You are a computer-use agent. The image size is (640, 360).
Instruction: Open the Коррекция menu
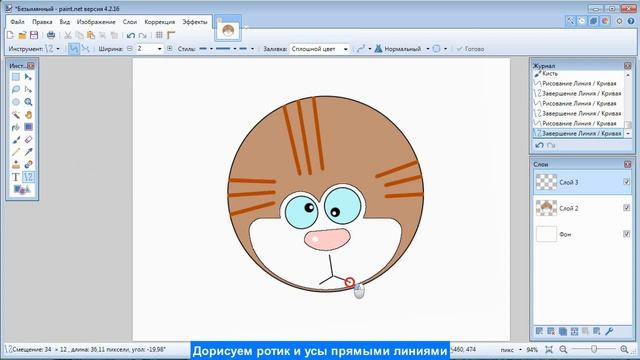pyautogui.click(x=160, y=22)
